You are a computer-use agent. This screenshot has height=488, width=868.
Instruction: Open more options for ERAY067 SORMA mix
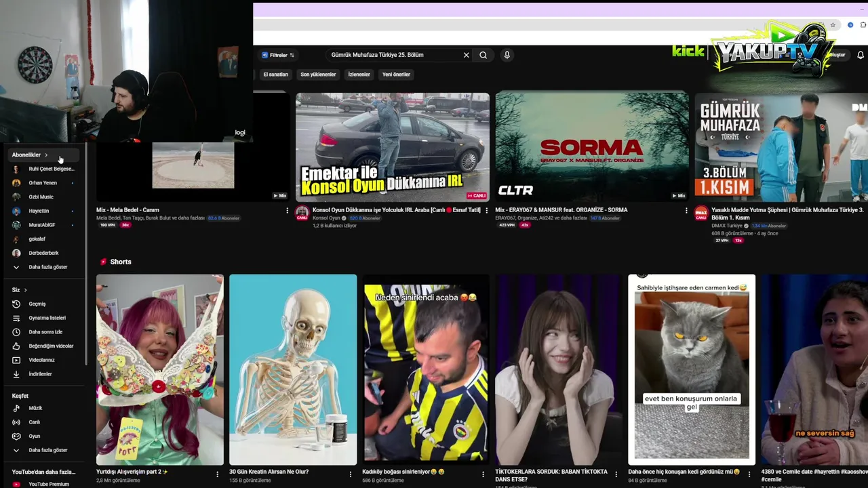tap(686, 211)
